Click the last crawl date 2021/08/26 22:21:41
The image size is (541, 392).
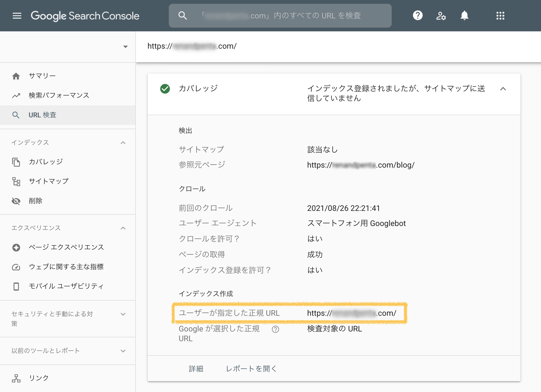(344, 208)
